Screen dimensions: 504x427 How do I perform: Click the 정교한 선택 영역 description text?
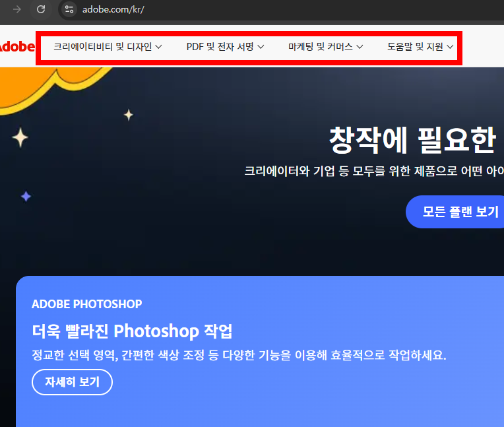point(239,355)
